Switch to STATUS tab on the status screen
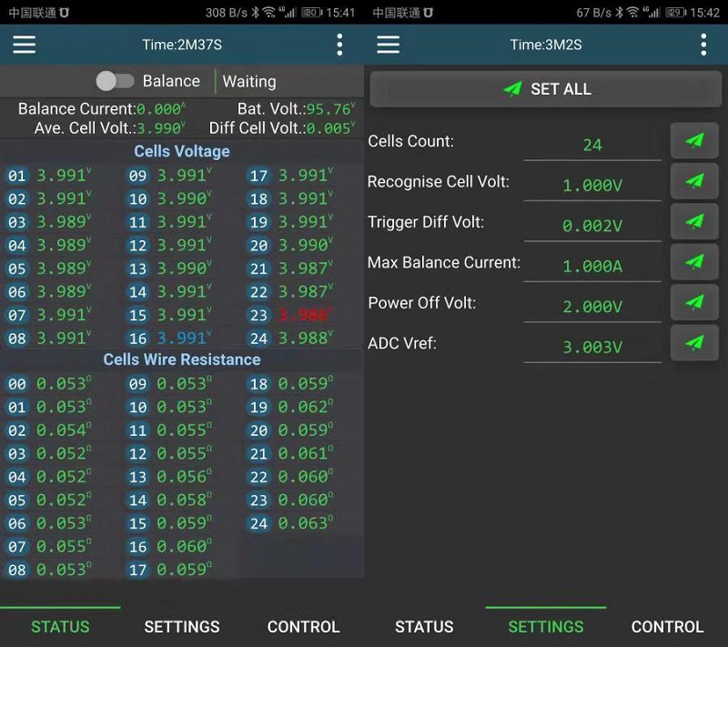 pos(60,626)
